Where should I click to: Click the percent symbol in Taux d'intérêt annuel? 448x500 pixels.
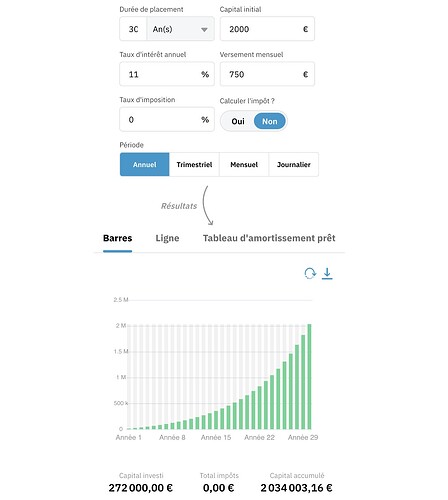click(205, 74)
